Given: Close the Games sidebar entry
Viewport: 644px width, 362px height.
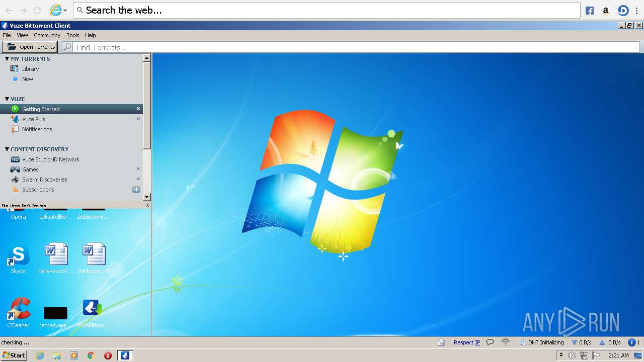Looking at the screenshot, I should (x=138, y=169).
